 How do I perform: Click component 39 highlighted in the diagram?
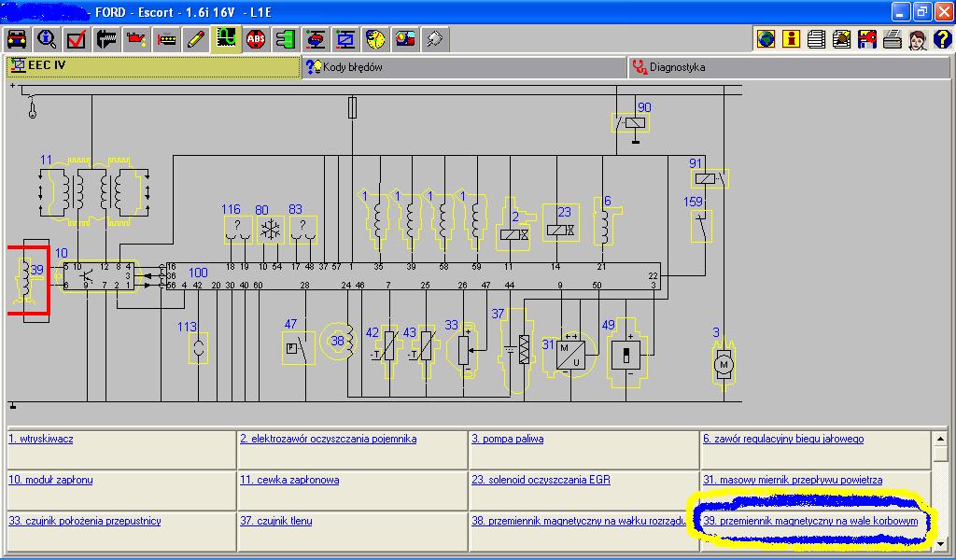pyautogui.click(x=28, y=281)
